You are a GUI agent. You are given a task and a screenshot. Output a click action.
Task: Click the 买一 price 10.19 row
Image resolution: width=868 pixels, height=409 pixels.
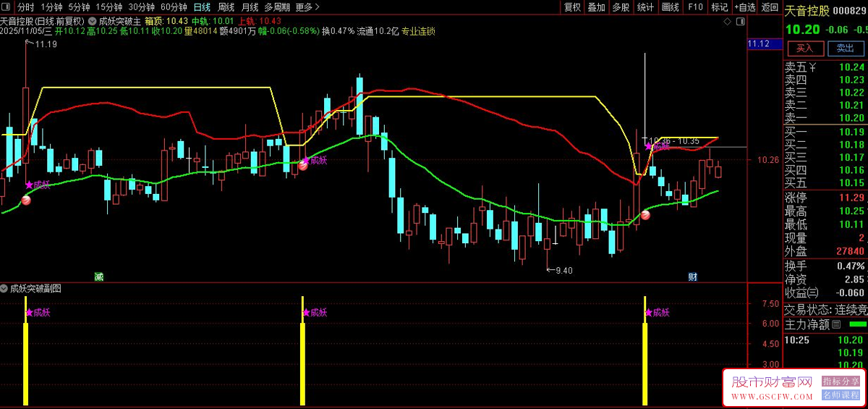pyautogui.click(x=826, y=132)
